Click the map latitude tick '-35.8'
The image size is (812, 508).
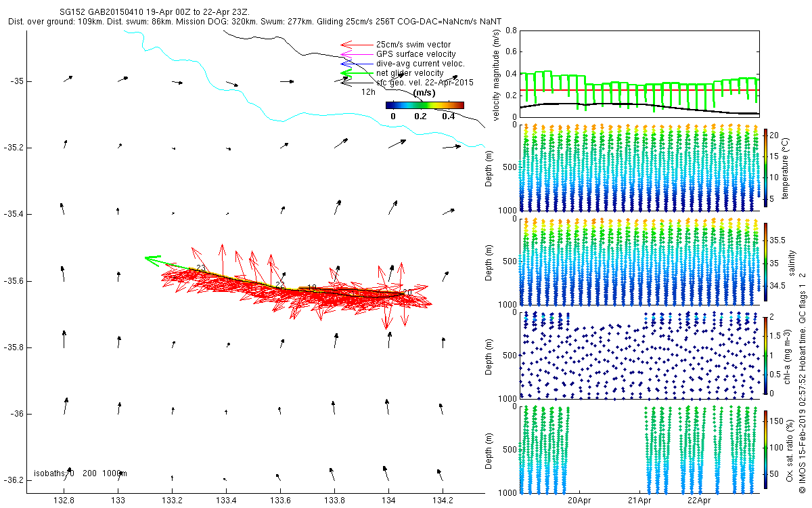14,347
